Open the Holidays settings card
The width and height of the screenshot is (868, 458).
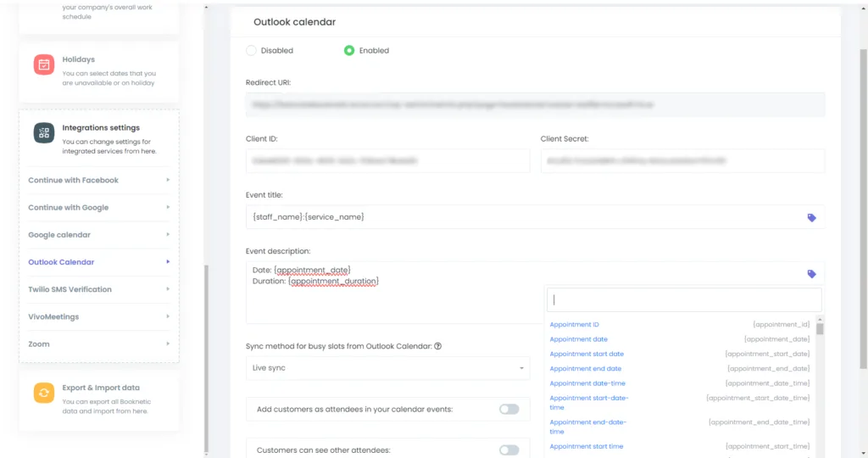point(99,71)
